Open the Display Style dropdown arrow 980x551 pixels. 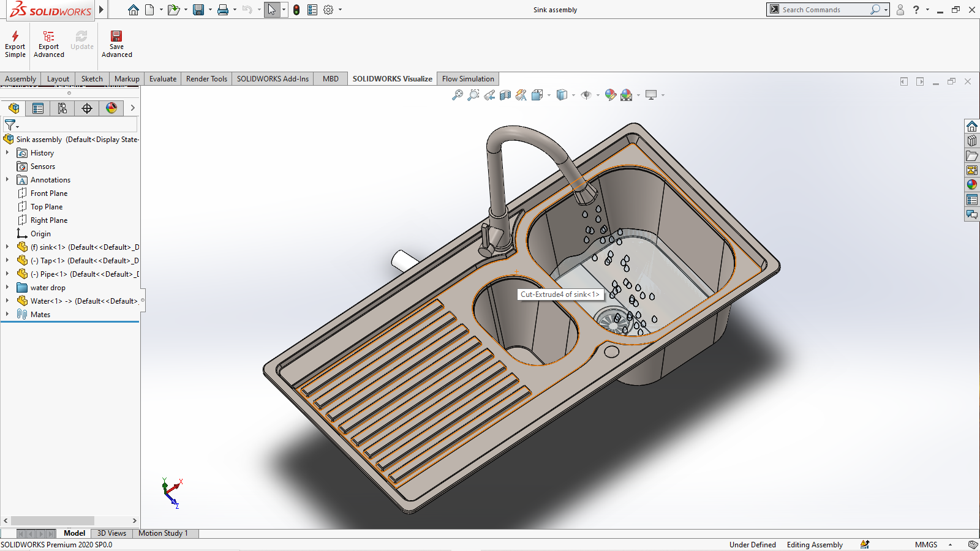tap(573, 95)
